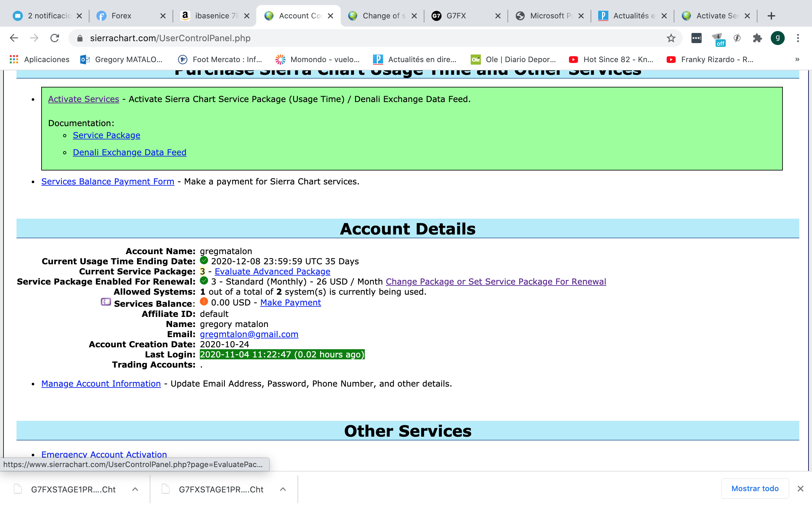Open Chrome three-dot menu

click(798, 38)
